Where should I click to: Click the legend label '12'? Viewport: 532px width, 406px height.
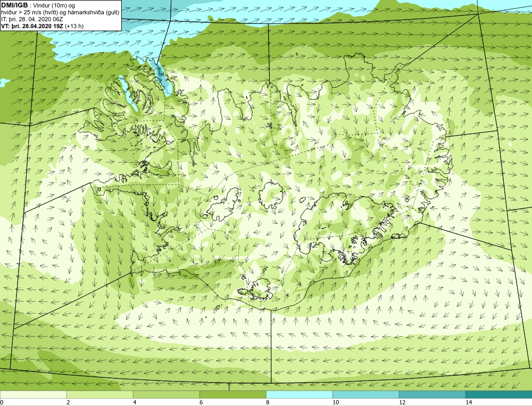point(402,402)
